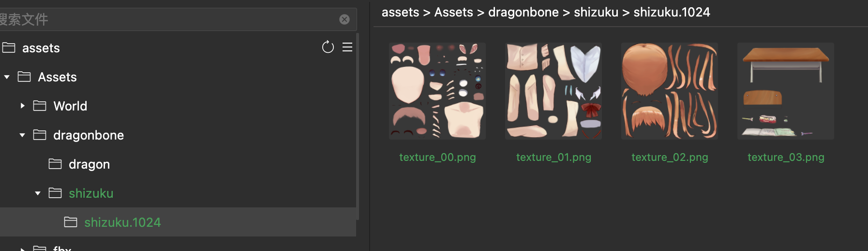
Task: Click the asset tree vertical scrollbar
Action: point(358,126)
